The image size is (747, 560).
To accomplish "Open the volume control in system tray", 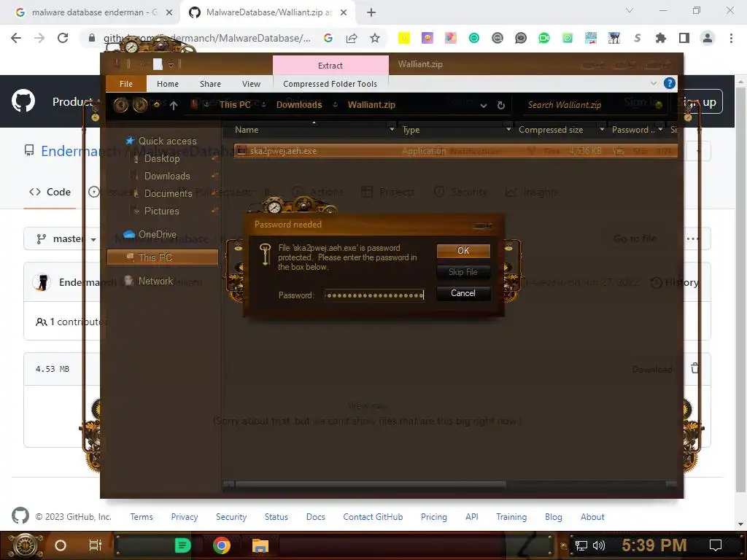I will tap(599, 545).
